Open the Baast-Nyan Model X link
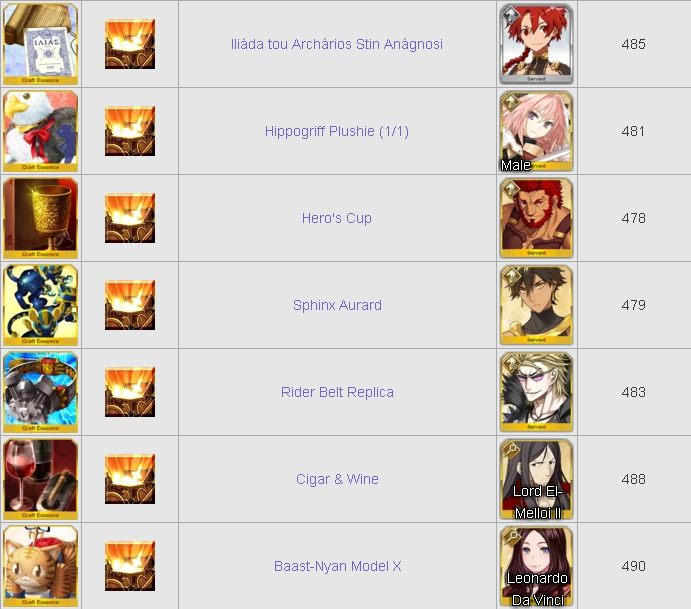The width and height of the screenshot is (691, 609). tap(338, 566)
